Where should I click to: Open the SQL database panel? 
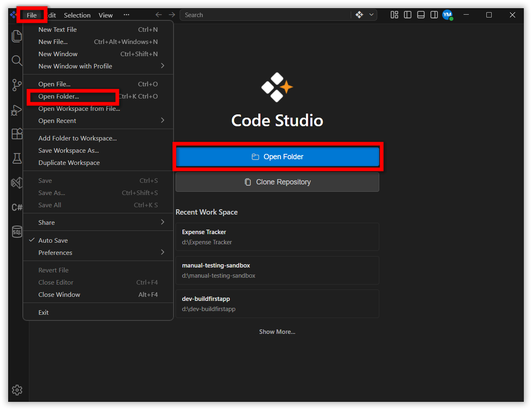point(17,232)
